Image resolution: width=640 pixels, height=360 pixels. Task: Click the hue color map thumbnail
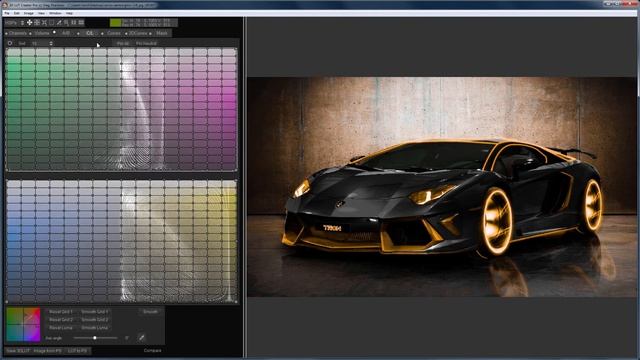23,324
